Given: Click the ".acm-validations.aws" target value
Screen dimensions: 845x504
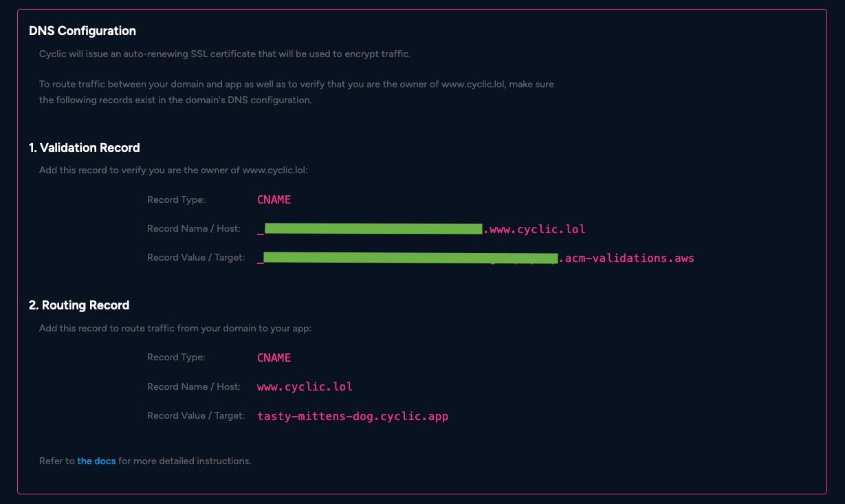Looking at the screenshot, I should tap(626, 259).
